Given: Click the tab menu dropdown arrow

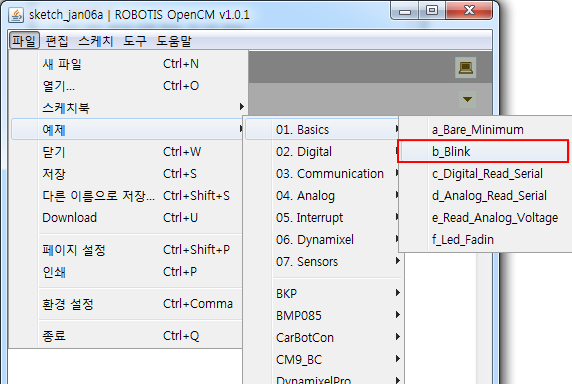Looking at the screenshot, I should click(467, 99).
